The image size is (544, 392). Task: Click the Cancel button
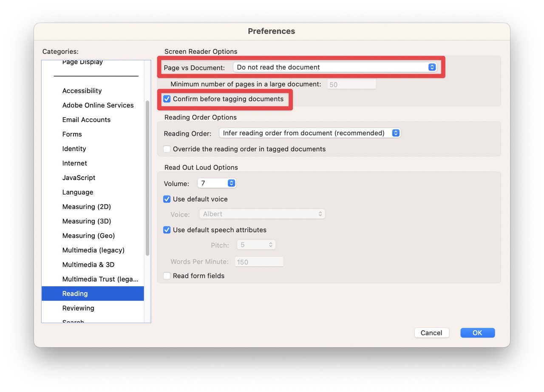[431, 333]
